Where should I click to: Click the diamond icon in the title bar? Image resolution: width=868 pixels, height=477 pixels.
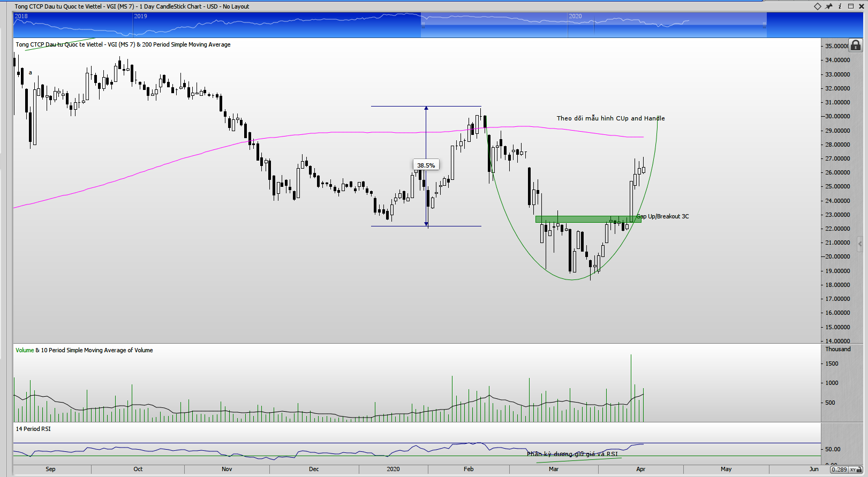click(818, 6)
